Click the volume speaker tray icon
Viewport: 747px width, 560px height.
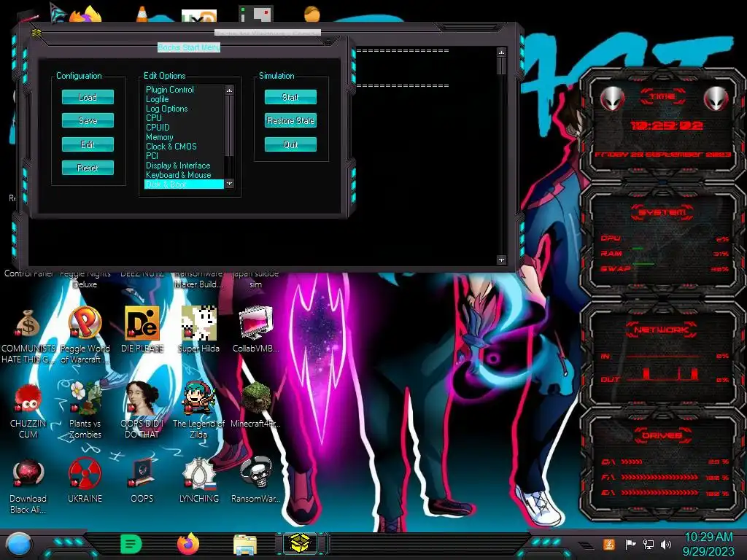[x=666, y=544]
